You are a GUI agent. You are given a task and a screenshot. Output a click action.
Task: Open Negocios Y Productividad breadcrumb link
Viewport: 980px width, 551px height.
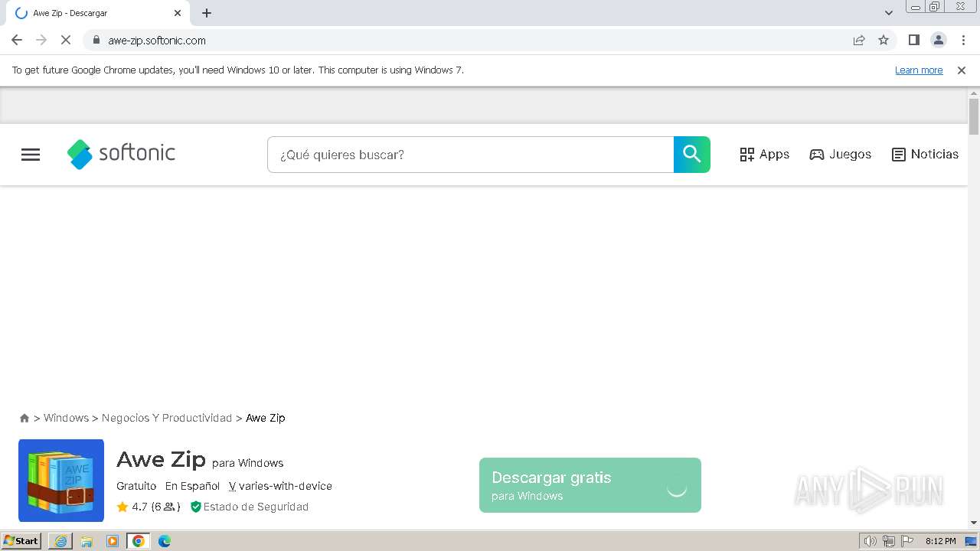[x=167, y=418]
